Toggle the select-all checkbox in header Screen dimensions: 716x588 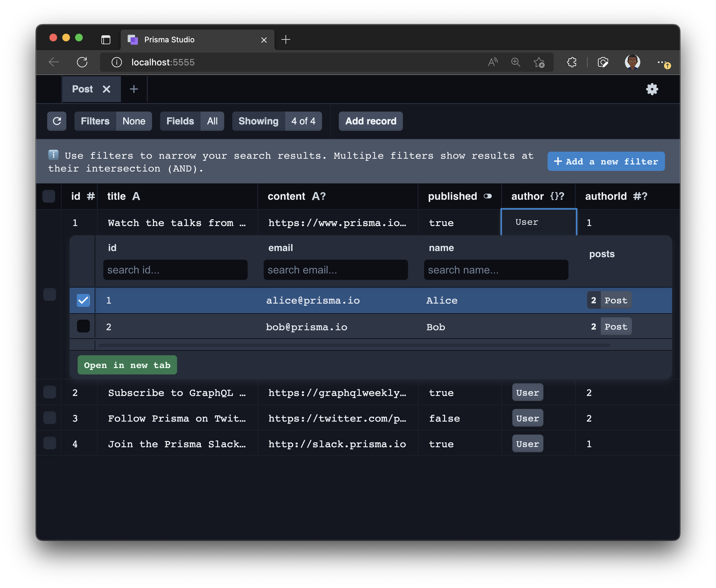click(x=49, y=196)
